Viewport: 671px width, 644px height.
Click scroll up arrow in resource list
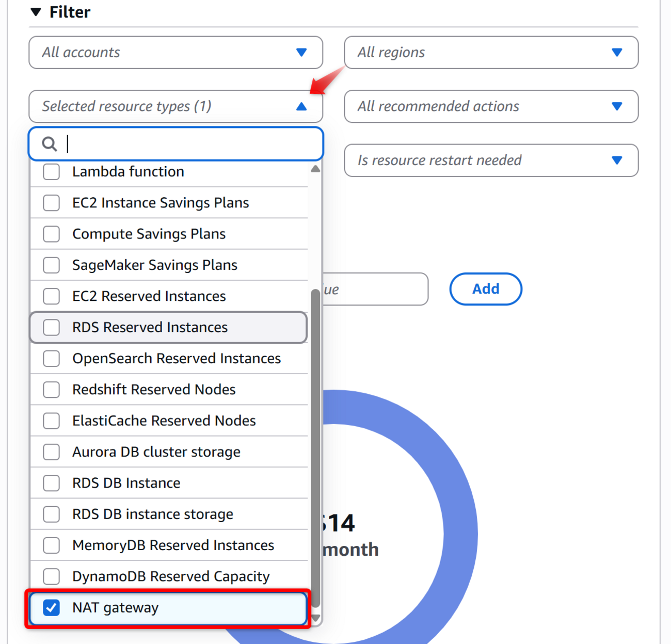[x=316, y=169]
